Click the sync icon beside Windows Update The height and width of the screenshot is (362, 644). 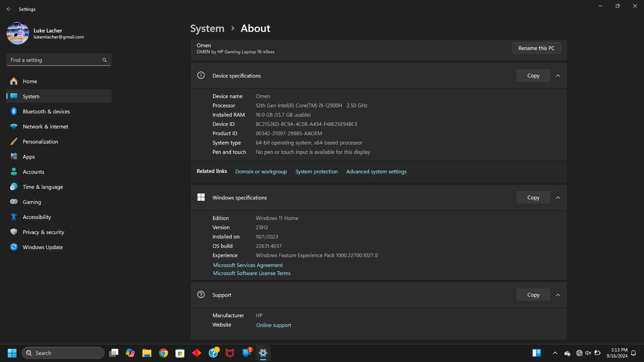[x=14, y=247]
